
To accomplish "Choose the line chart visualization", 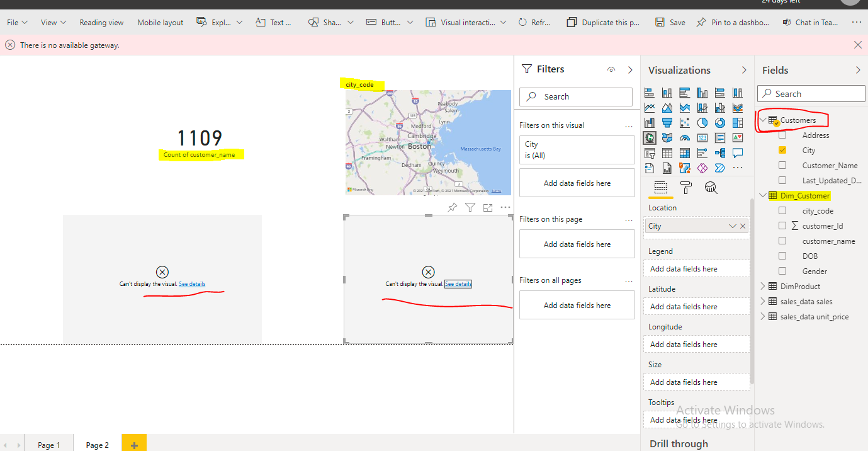I will [x=650, y=108].
